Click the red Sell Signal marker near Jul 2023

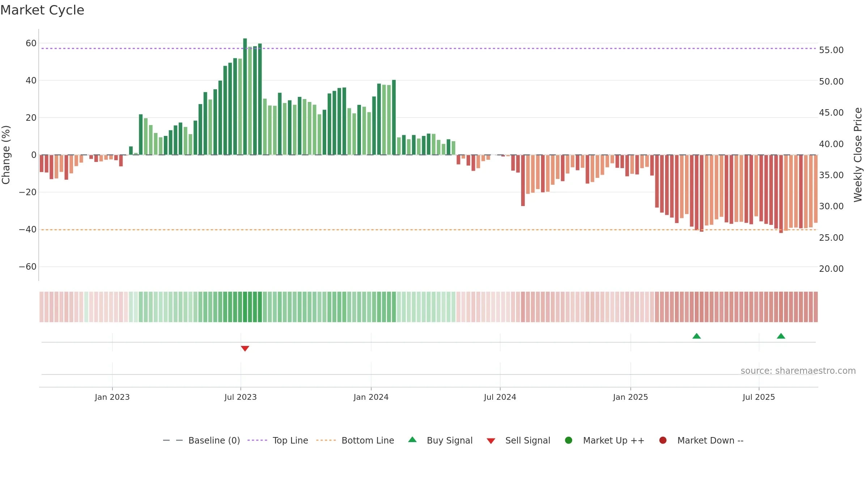[x=245, y=348]
